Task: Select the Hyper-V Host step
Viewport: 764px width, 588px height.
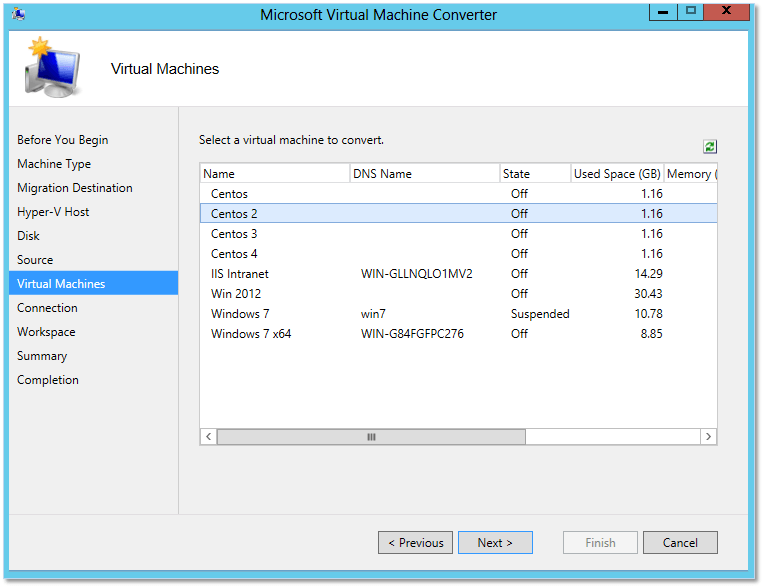Action: click(53, 212)
